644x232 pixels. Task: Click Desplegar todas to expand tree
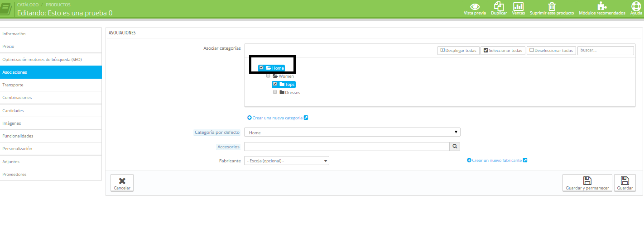click(x=458, y=51)
